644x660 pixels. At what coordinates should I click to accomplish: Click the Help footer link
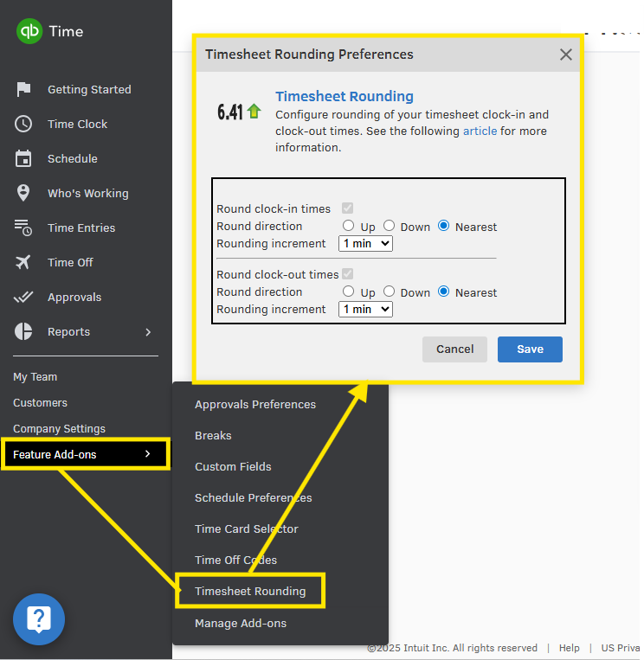click(569, 648)
